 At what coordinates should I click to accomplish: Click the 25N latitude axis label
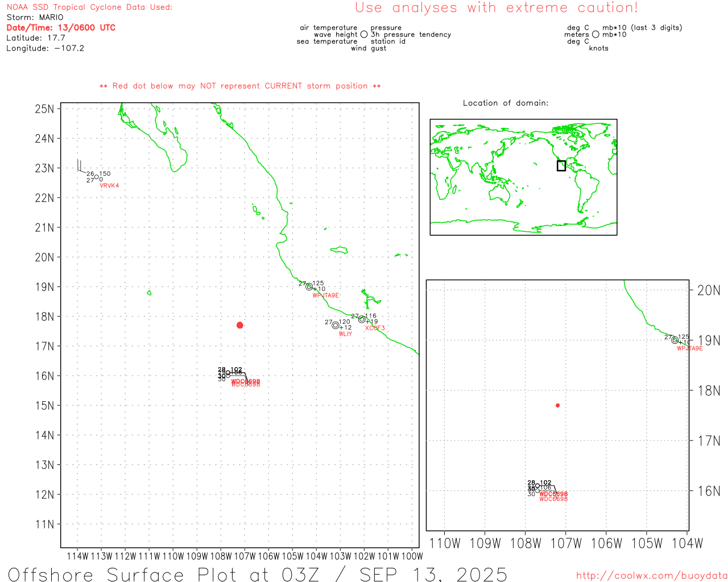point(45,109)
